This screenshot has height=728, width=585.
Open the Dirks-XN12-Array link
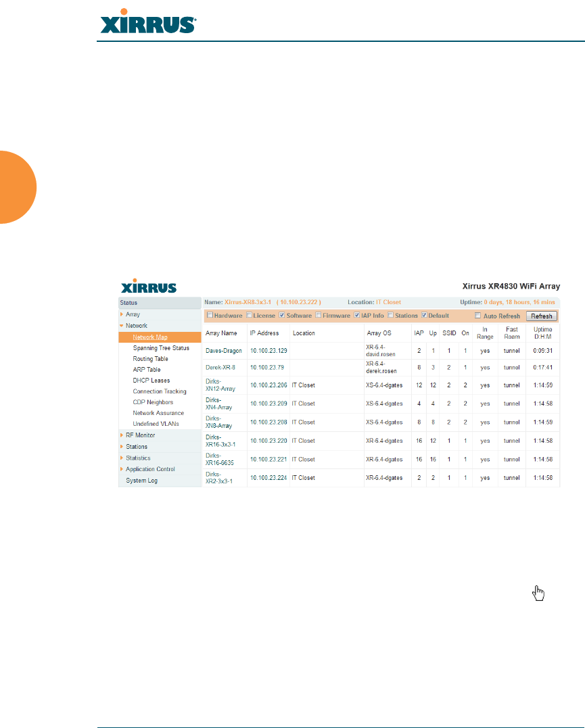click(220, 385)
